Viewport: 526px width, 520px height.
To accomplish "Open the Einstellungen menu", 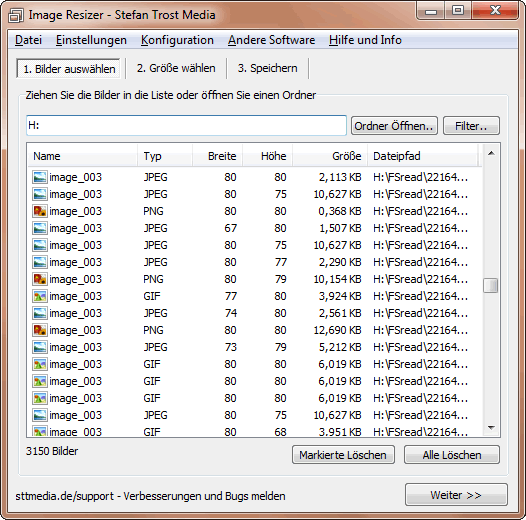I will (91, 40).
